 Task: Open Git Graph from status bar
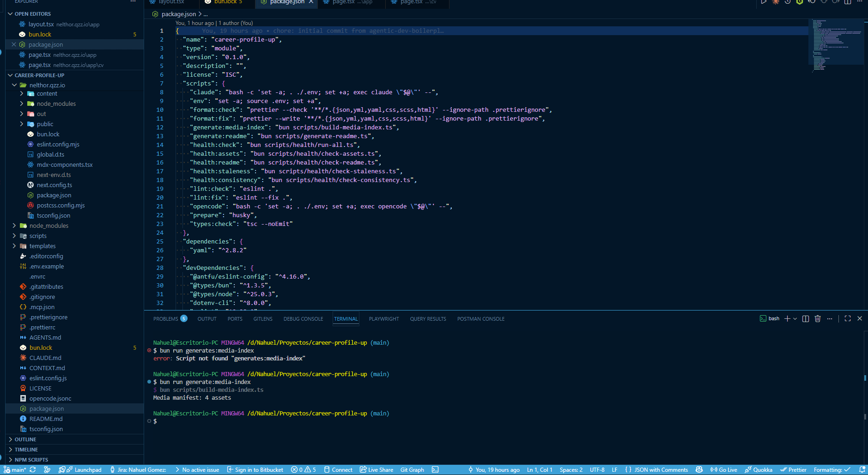click(412, 470)
